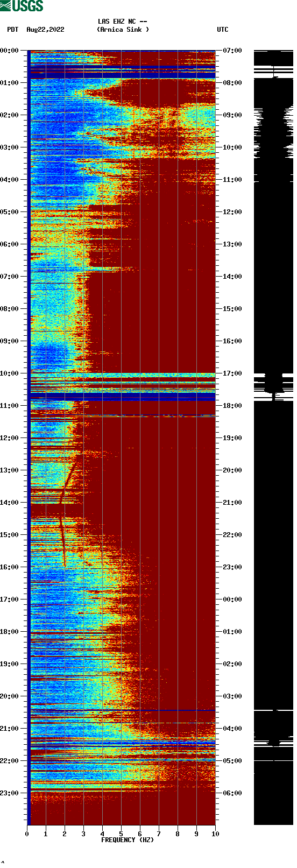Click the 05:00 PDT time tick

[10, 212]
